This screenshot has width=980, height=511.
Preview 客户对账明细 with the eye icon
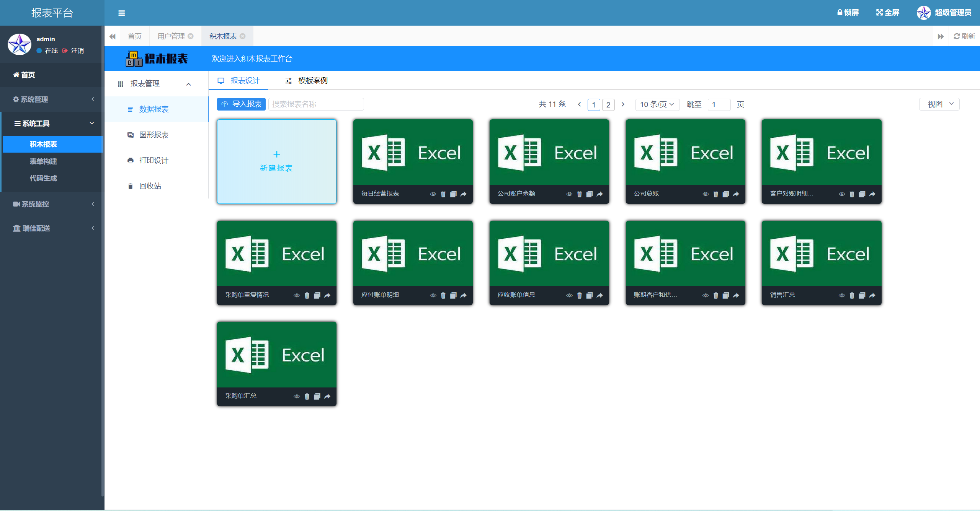(x=842, y=194)
